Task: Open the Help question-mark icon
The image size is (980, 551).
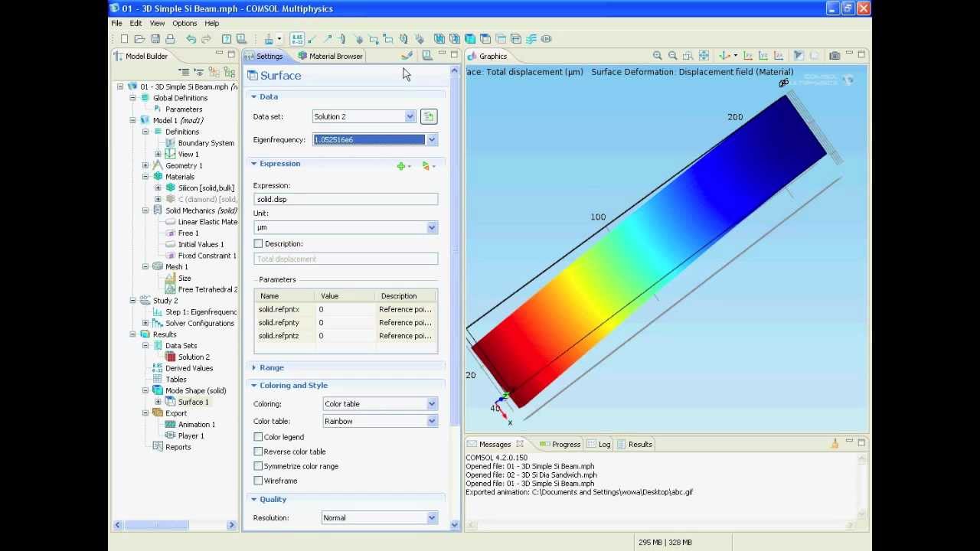Action: click(x=227, y=39)
